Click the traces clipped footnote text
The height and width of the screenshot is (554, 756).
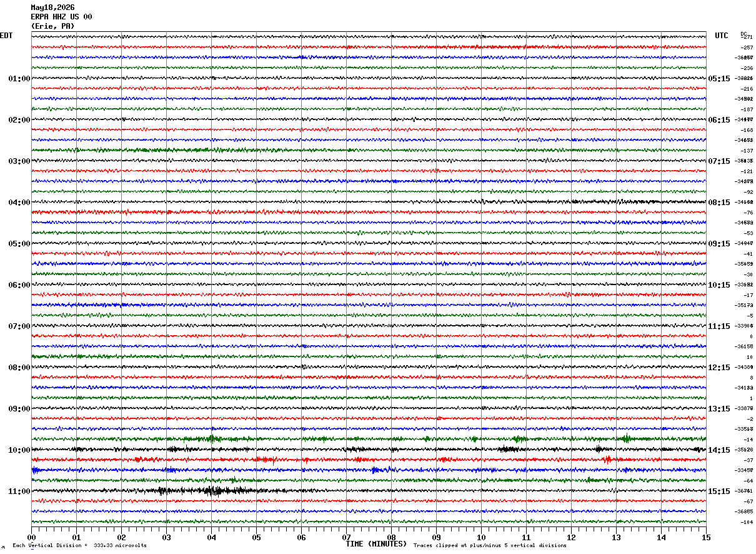point(490,545)
